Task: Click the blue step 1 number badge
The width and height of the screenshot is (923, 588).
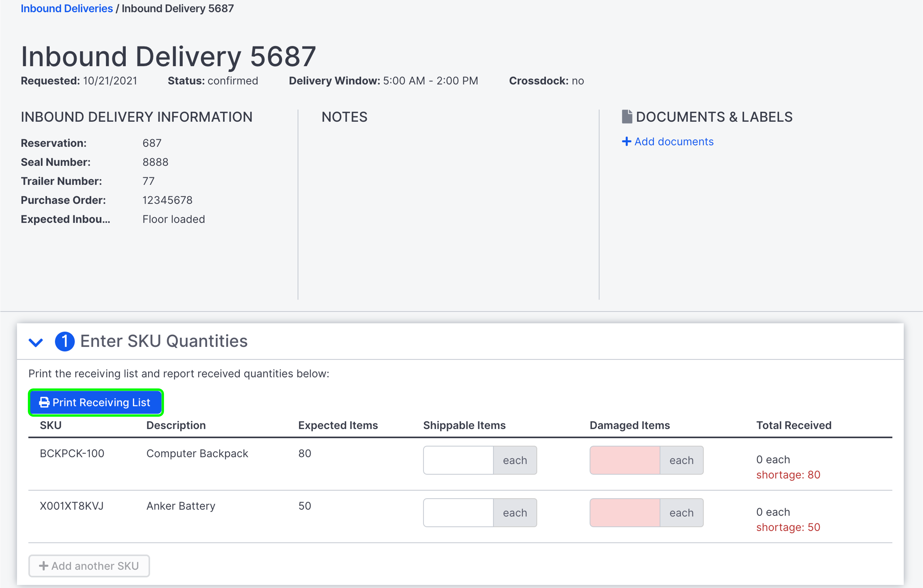Action: 65,341
